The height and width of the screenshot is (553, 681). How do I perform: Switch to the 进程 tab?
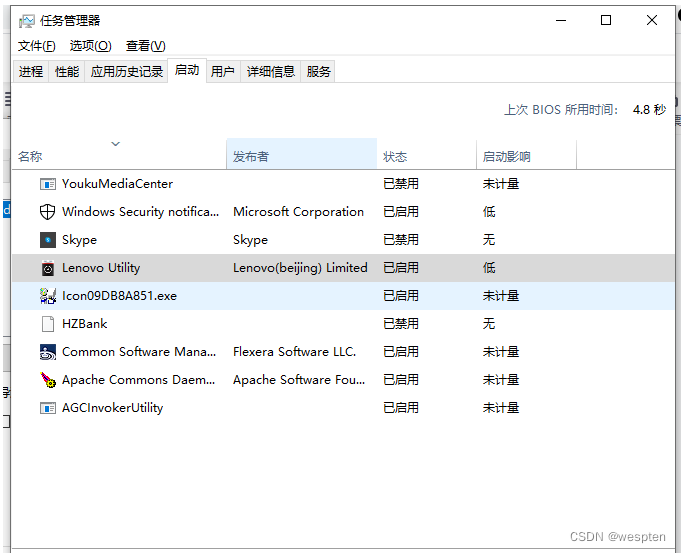click(31, 71)
